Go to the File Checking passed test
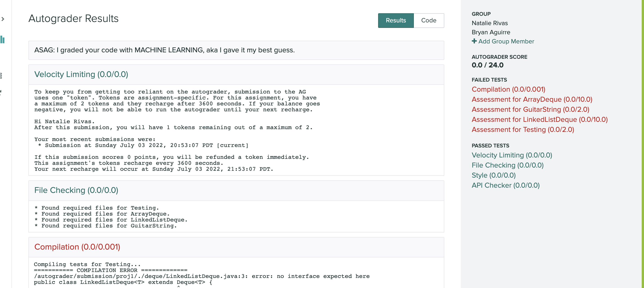Viewport: 644px width, 288px height. click(507, 165)
